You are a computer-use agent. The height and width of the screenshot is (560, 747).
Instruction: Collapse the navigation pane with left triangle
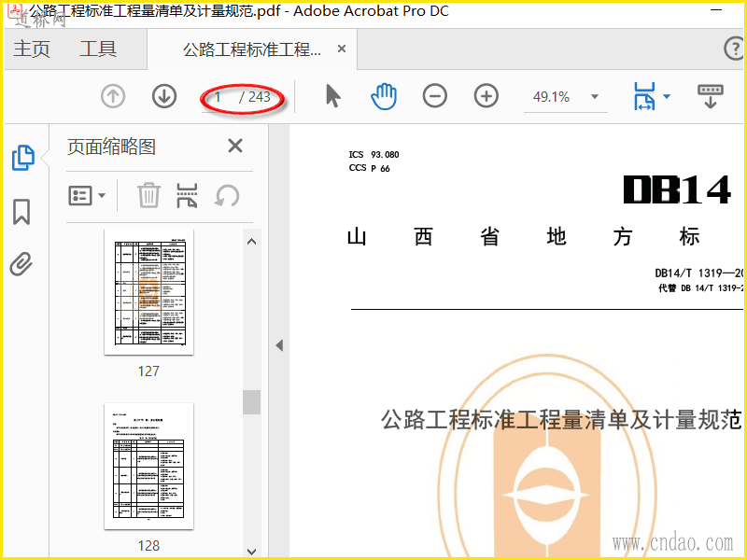[x=279, y=345]
